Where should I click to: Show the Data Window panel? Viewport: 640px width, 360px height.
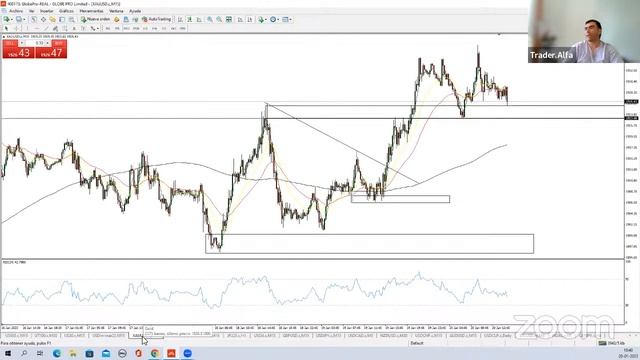tap(44, 19)
